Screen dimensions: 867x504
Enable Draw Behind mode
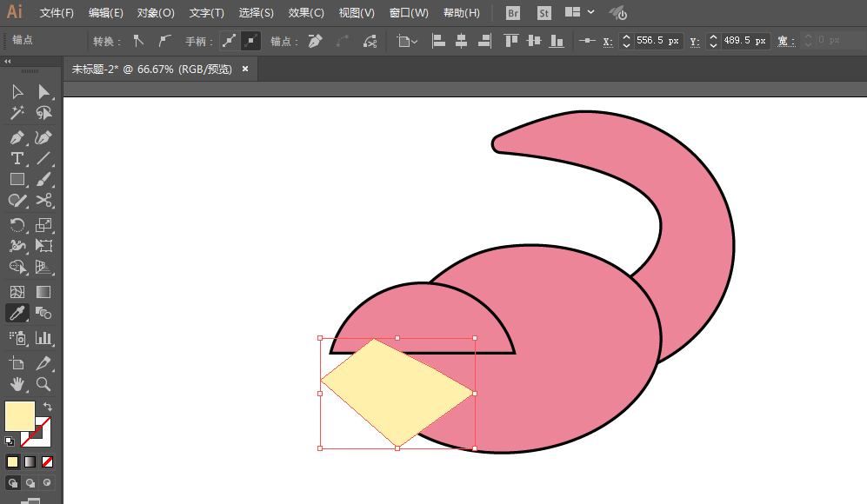pyautogui.click(x=30, y=482)
